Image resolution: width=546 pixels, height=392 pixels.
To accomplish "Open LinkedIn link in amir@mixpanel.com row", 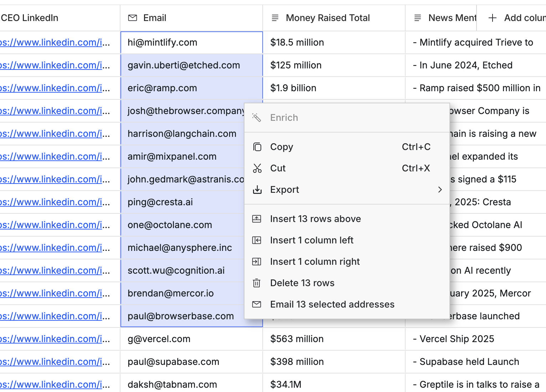I will (x=55, y=156).
